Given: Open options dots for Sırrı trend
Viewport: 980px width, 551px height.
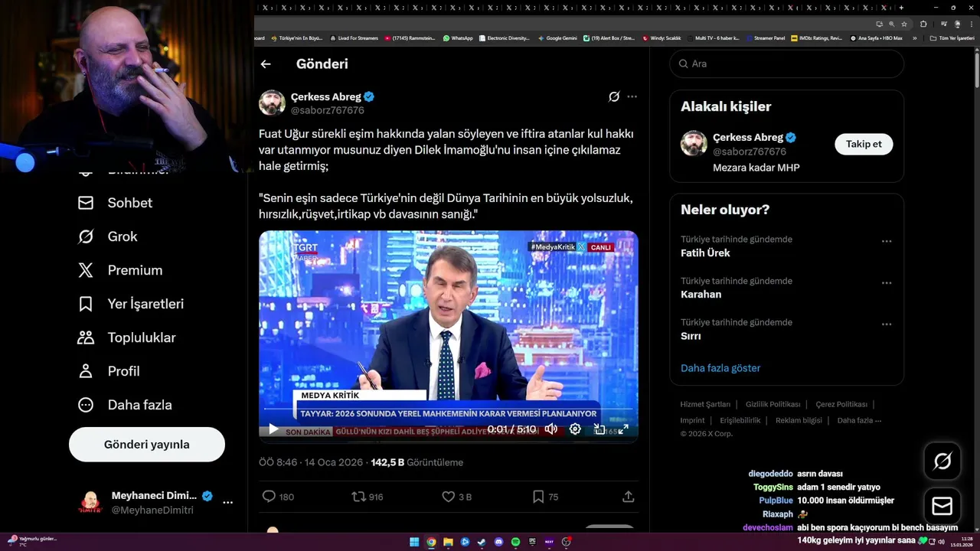Looking at the screenshot, I should click(887, 324).
